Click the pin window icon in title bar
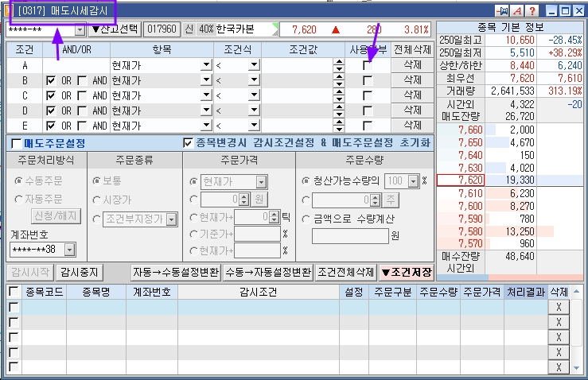The width and height of the screenshot is (588, 380). coord(502,10)
